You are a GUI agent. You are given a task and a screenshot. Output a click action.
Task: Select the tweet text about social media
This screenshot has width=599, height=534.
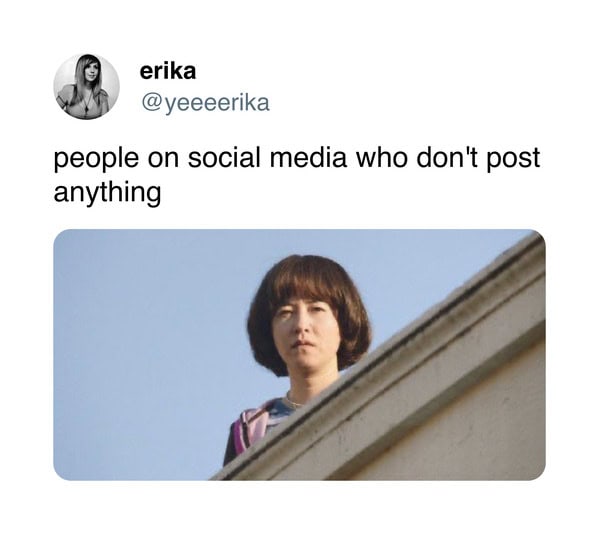(x=296, y=174)
